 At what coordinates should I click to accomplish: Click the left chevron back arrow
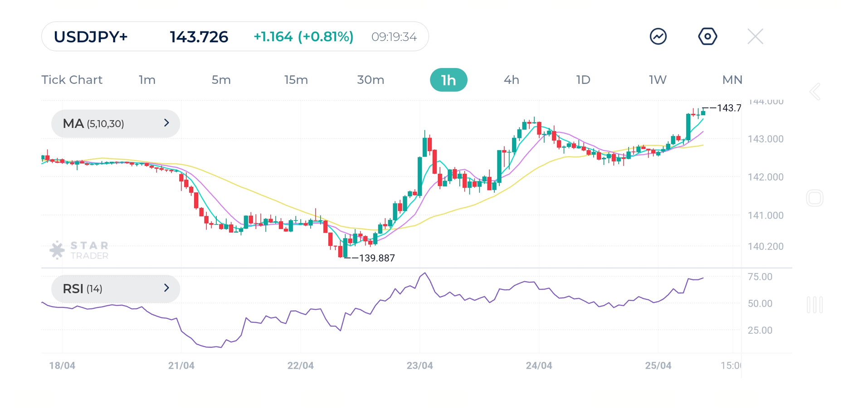click(814, 92)
